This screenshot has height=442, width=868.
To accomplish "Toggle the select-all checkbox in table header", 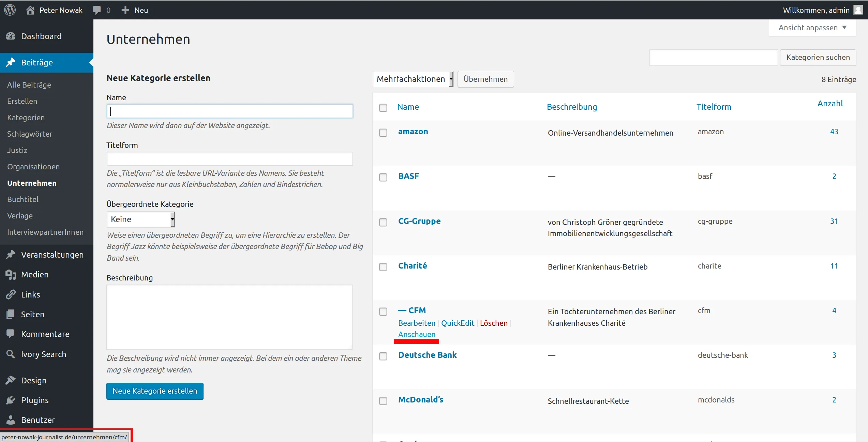I will (383, 108).
